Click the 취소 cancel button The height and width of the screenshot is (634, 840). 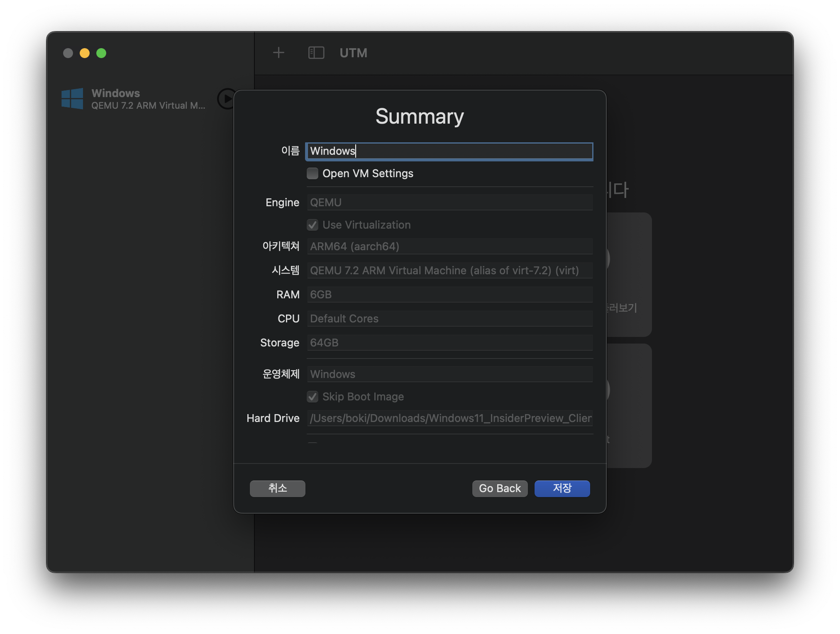pos(277,488)
